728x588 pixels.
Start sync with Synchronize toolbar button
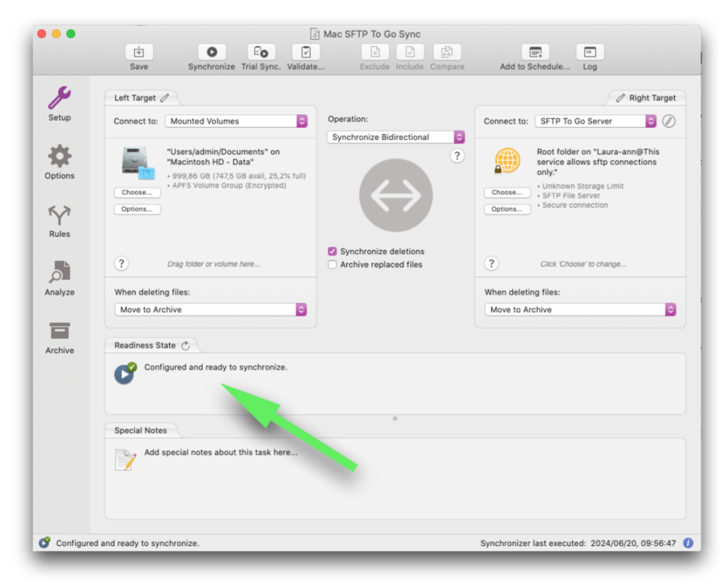pyautogui.click(x=212, y=52)
